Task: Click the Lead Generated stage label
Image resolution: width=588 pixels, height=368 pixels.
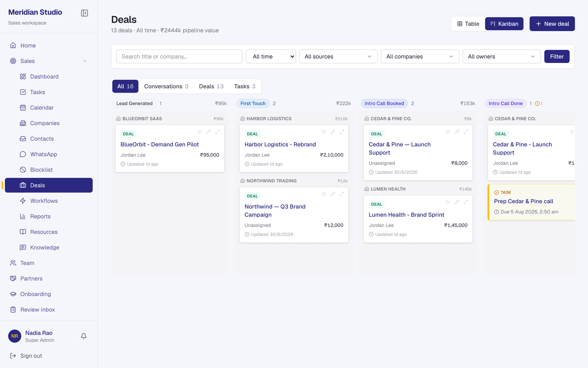Action: pos(134,103)
